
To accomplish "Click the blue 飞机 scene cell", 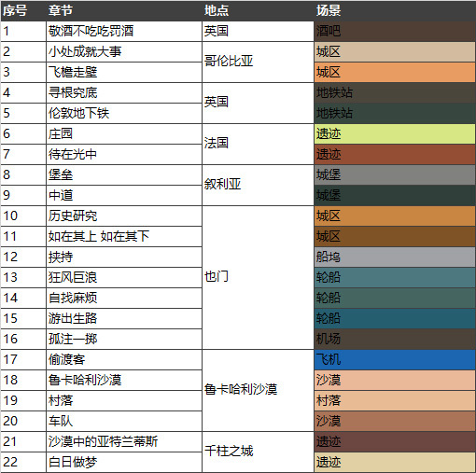I will 395,359.
